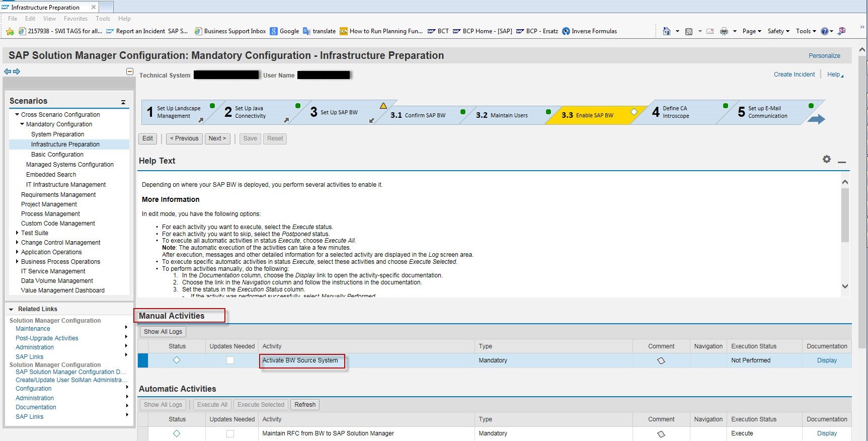Collapse the Mandatory Configuration node
Viewport: 868px width, 441px height.
[x=22, y=124]
